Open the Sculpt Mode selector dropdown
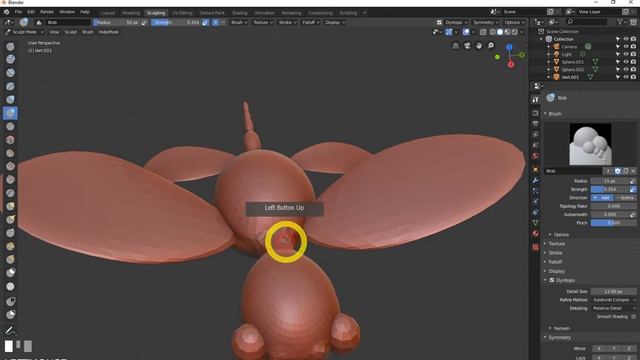640x360 pixels. (x=24, y=32)
